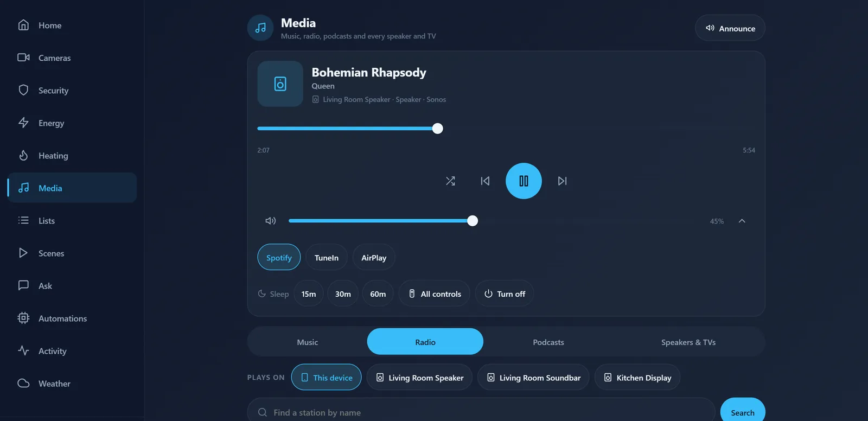
Task: Switch to the Speakers & TVs tab
Action: [688, 342]
